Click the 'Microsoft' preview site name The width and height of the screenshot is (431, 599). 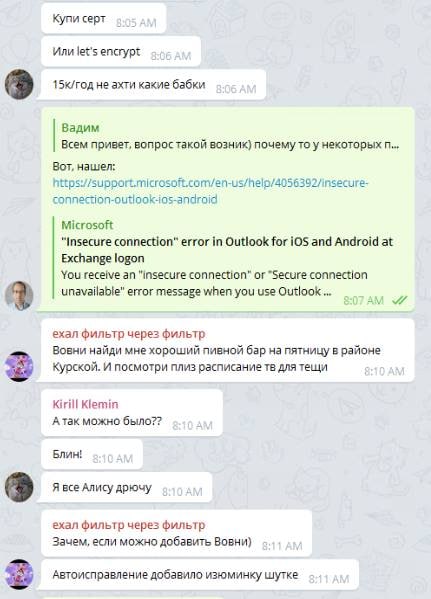(x=87, y=225)
